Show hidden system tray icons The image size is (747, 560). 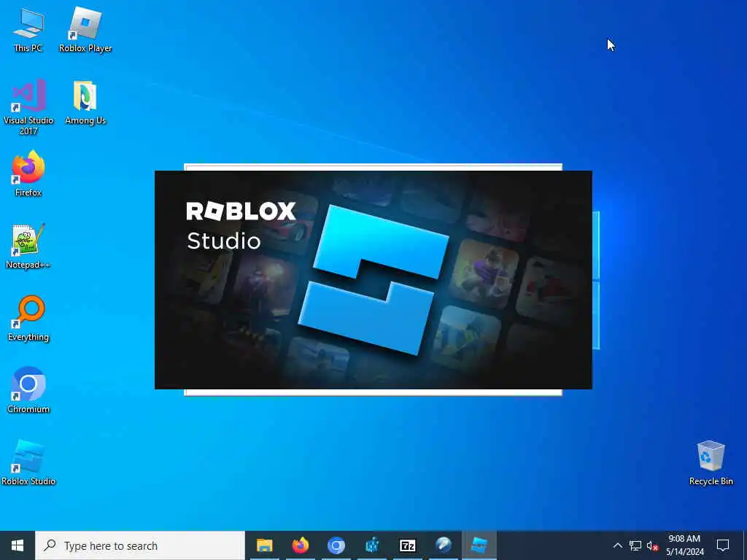(x=617, y=545)
